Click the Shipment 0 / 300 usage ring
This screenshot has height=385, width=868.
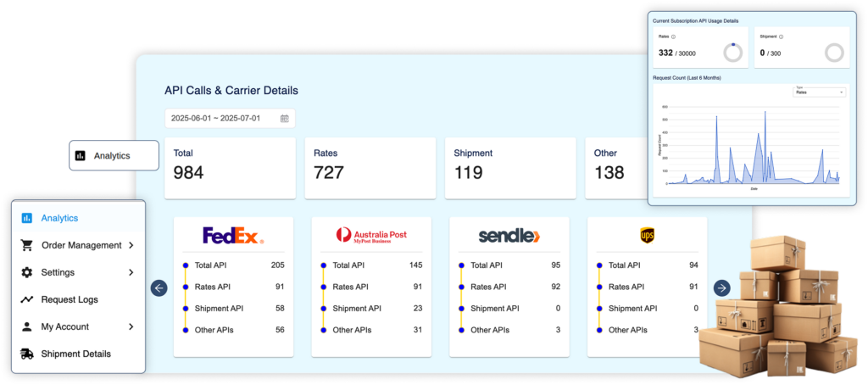[x=834, y=53]
